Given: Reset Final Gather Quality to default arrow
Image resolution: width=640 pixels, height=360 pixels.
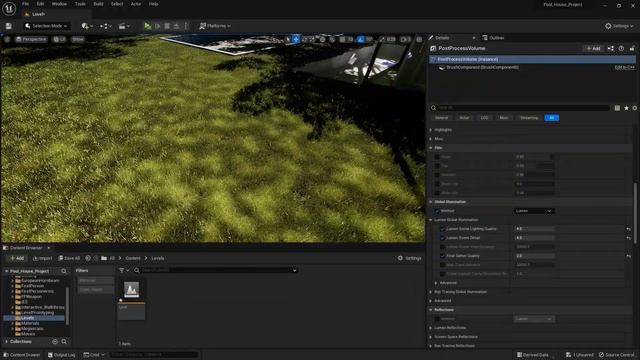Looking at the screenshot, I should [x=629, y=256].
